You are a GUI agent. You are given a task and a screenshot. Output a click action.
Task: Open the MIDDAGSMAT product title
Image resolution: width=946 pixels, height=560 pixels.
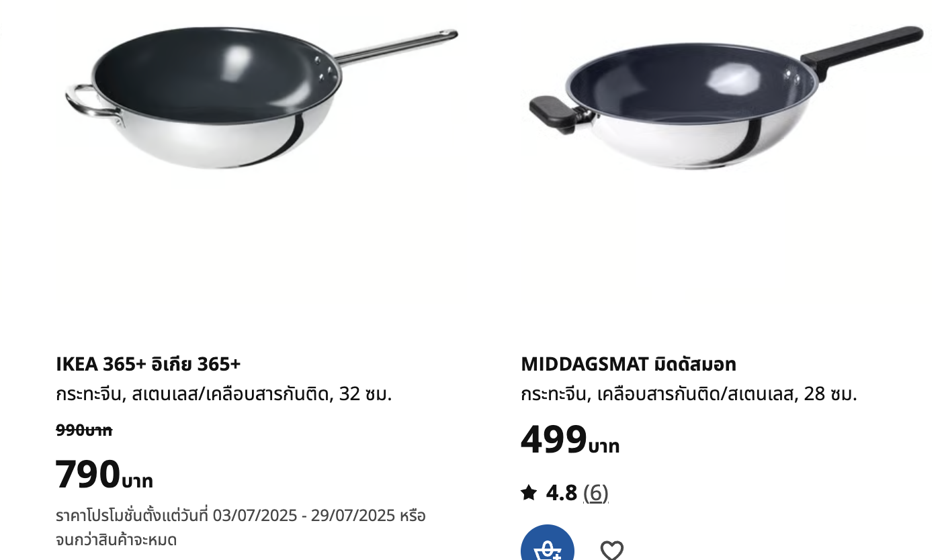pos(628,364)
